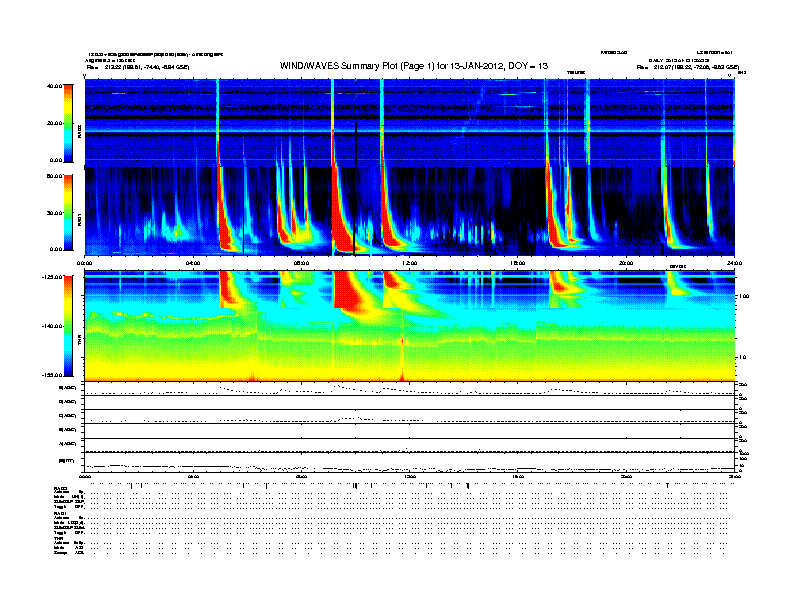Click the -140.00 label on TNR scale

pos(53,326)
